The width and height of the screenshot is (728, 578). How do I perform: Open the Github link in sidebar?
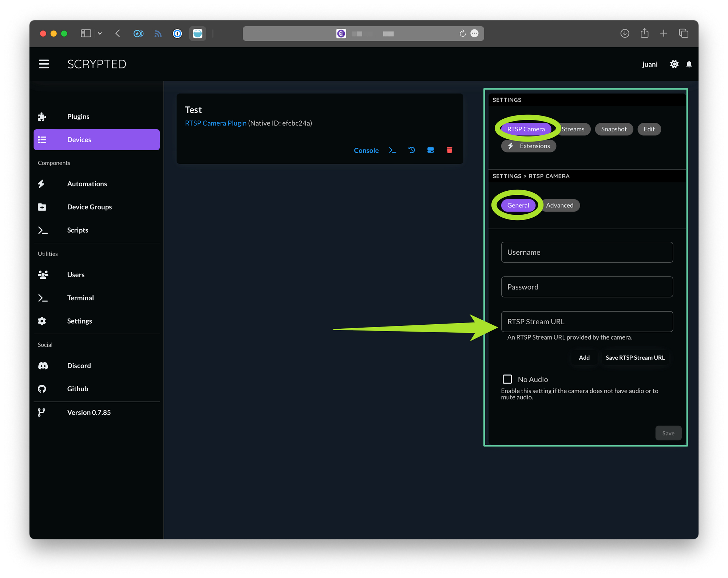point(96,389)
